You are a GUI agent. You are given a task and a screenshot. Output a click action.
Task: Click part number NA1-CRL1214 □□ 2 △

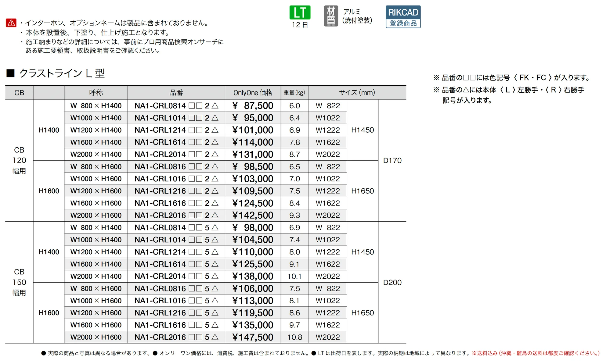click(x=176, y=130)
